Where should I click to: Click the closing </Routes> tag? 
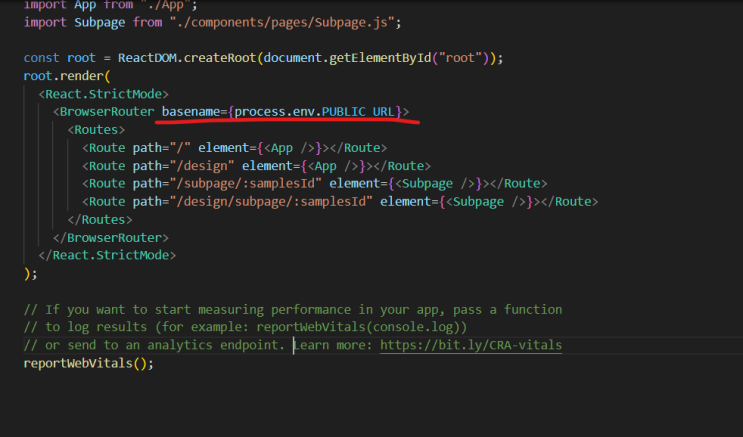click(100, 220)
